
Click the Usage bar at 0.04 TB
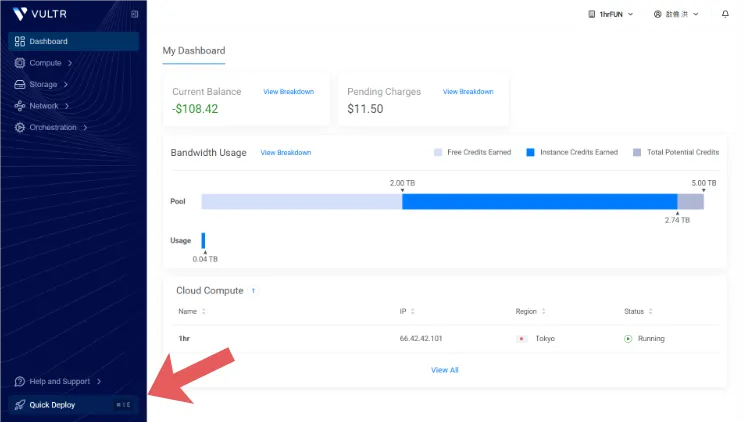click(203, 241)
